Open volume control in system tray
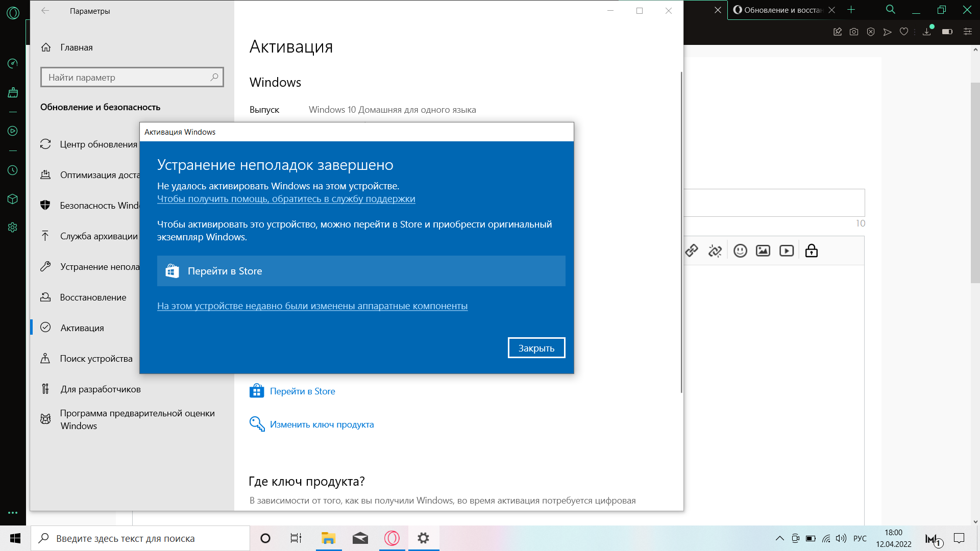This screenshot has height=551, width=980. (841, 538)
